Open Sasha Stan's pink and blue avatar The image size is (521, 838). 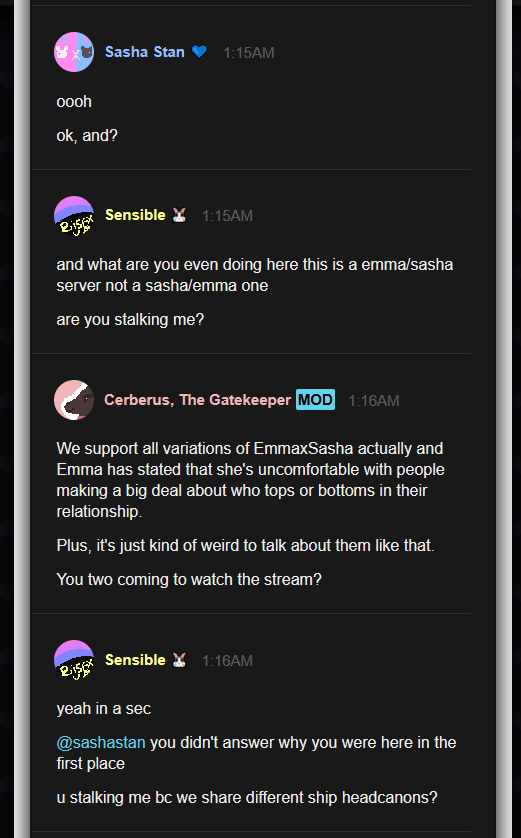coord(74,52)
